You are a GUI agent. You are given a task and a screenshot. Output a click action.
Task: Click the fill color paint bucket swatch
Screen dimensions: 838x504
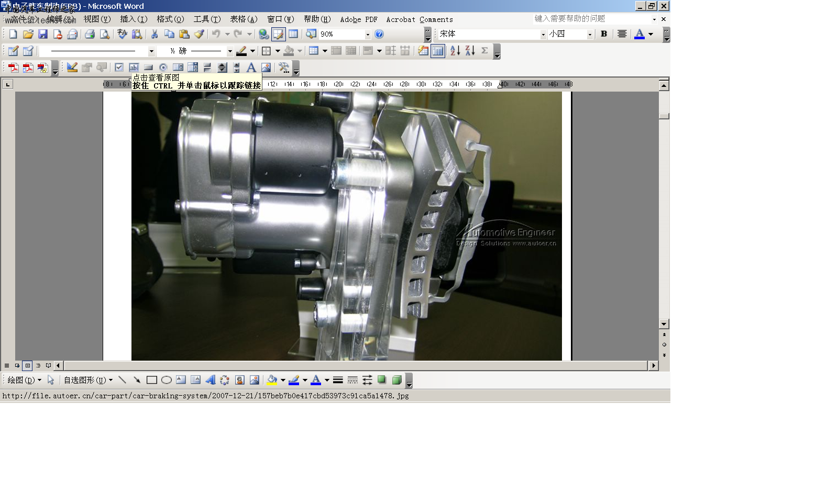pos(272,380)
